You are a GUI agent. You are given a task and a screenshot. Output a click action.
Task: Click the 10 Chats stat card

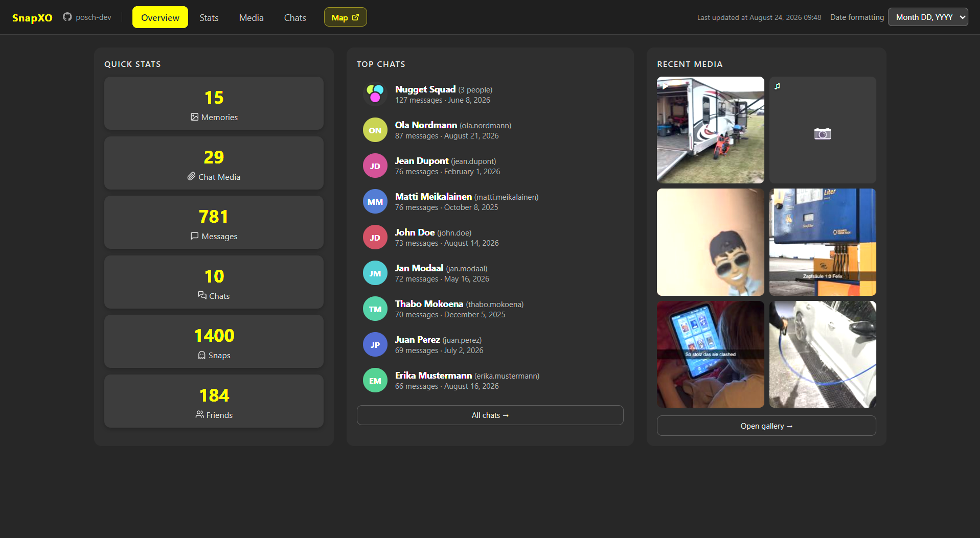[214, 282]
